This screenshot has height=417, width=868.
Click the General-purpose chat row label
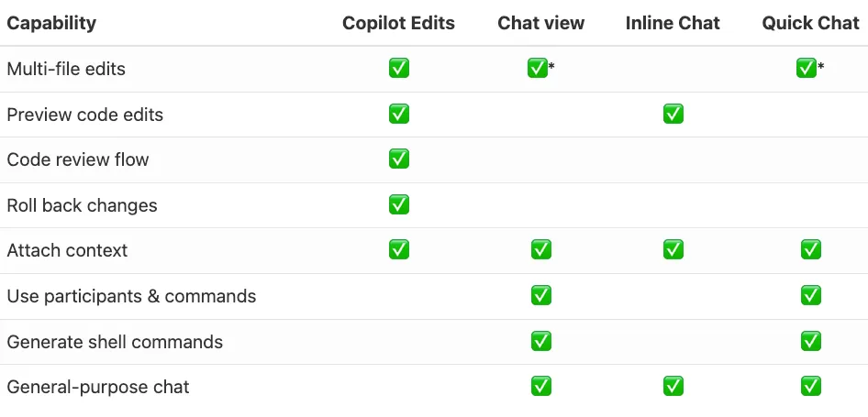(98, 387)
